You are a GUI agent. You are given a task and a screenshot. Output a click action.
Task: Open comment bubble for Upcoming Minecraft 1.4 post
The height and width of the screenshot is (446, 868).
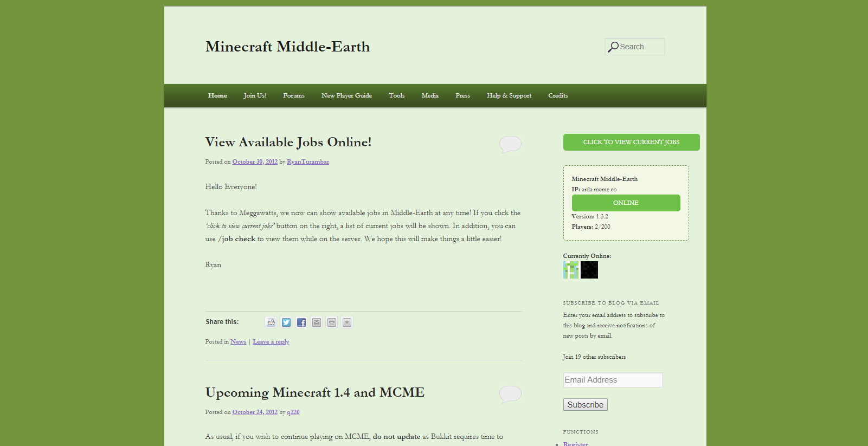click(x=510, y=395)
